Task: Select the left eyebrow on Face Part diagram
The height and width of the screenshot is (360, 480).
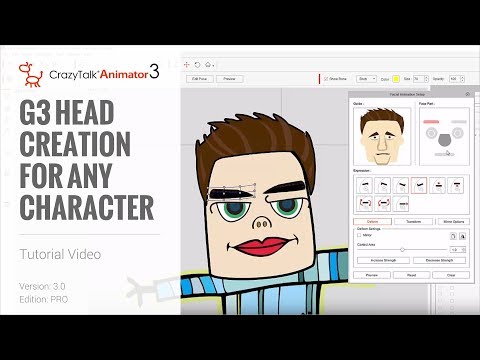Action: tap(431, 122)
